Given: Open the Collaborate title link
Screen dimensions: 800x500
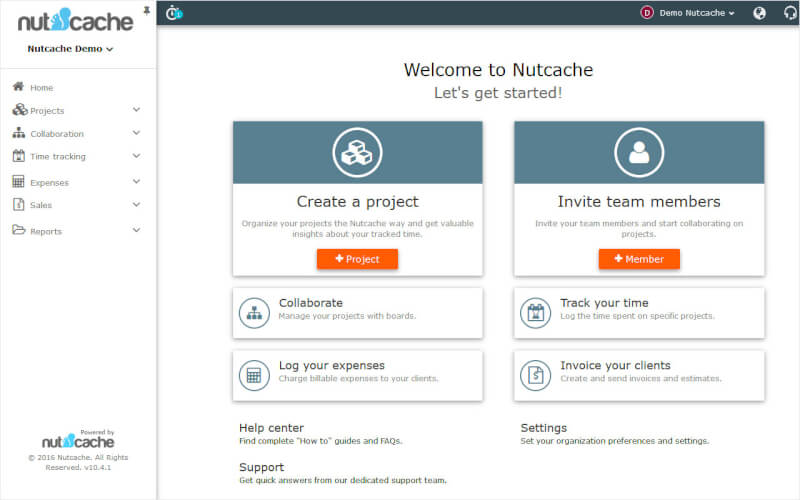Looking at the screenshot, I should coord(311,303).
